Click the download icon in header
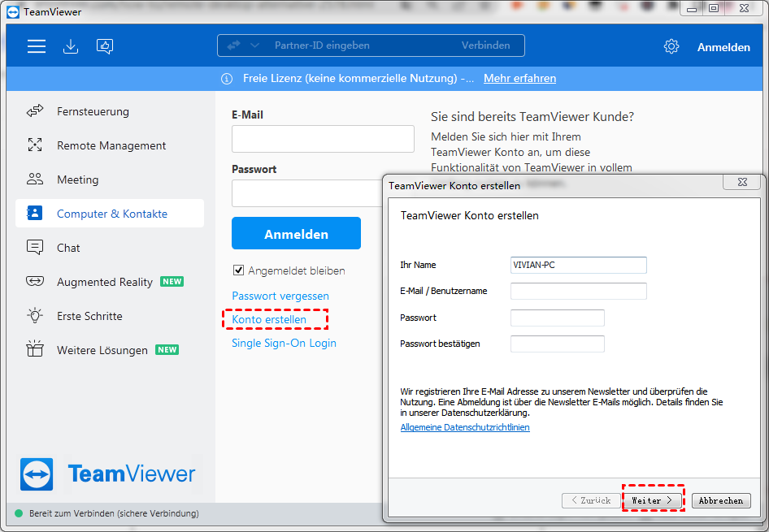This screenshot has height=532, width=769. pos(71,46)
